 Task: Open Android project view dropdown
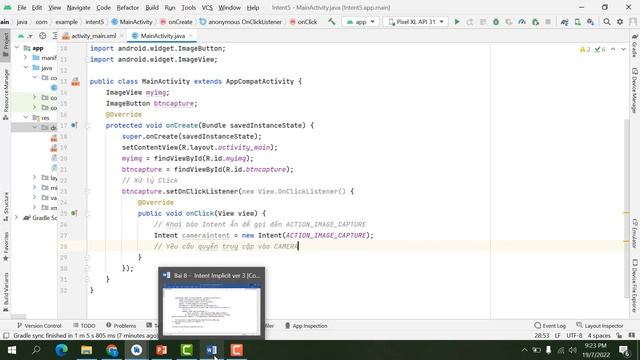click(25, 36)
